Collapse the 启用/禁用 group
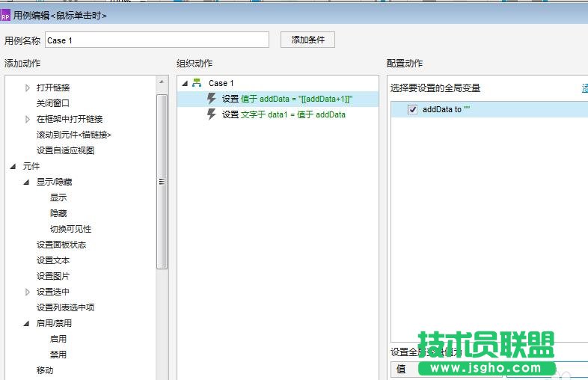This screenshot has width=588, height=380. click(x=27, y=323)
